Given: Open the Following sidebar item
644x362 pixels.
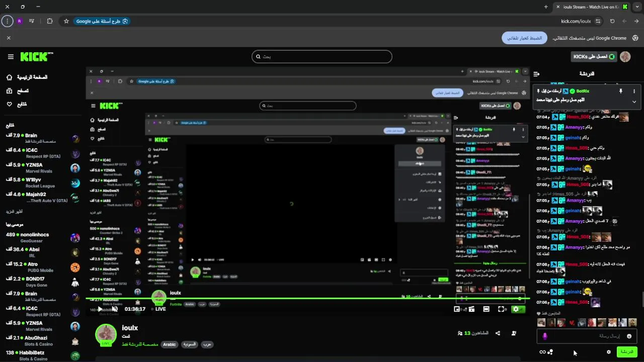Looking at the screenshot, I should (17, 104).
